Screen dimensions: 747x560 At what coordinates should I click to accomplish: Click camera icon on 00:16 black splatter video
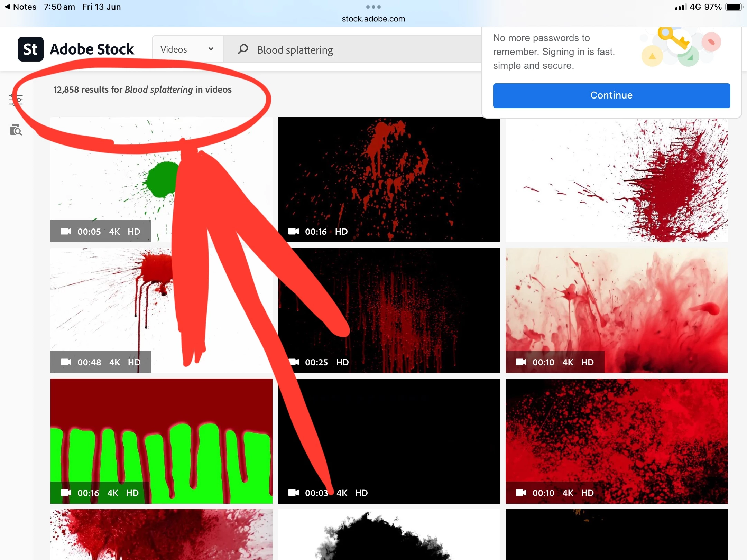tap(294, 231)
